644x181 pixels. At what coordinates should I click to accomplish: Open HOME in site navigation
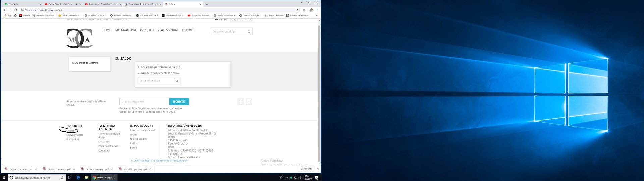coord(107,30)
